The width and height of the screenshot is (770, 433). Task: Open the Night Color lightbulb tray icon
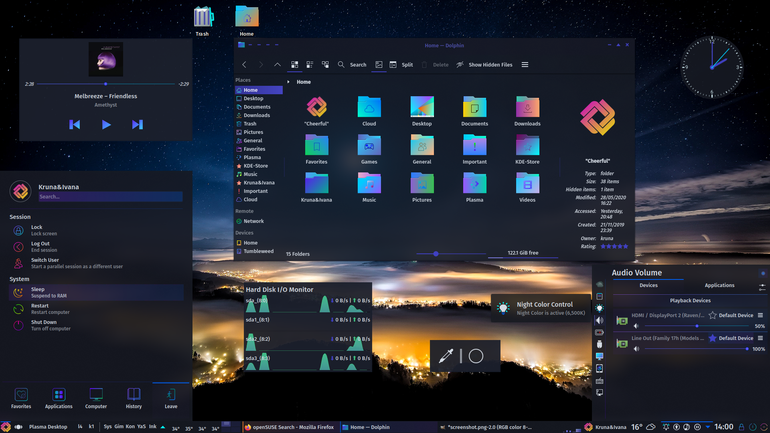[x=600, y=308]
